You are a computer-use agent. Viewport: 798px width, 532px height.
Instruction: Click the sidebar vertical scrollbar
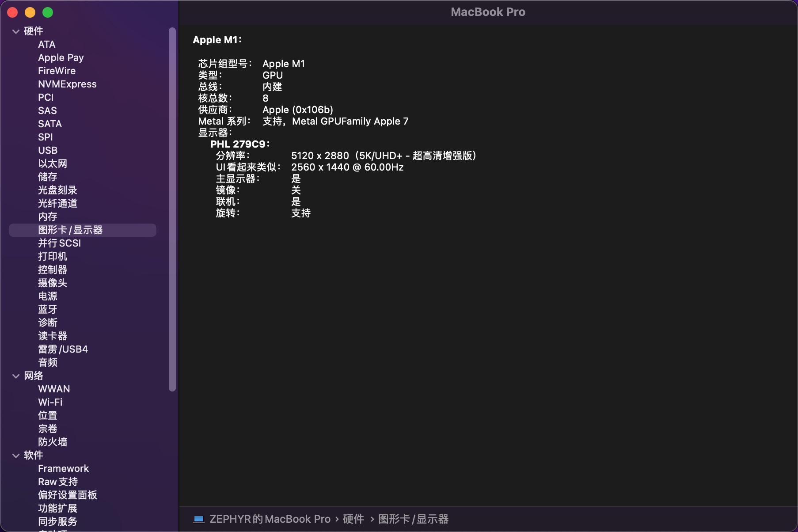coord(172,209)
